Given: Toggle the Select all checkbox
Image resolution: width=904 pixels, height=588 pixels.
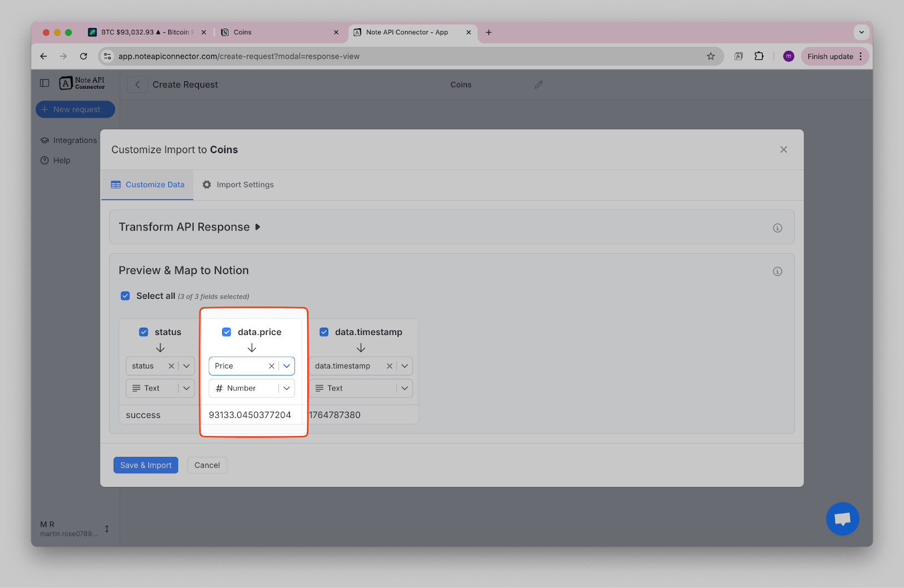Looking at the screenshot, I should tap(125, 296).
